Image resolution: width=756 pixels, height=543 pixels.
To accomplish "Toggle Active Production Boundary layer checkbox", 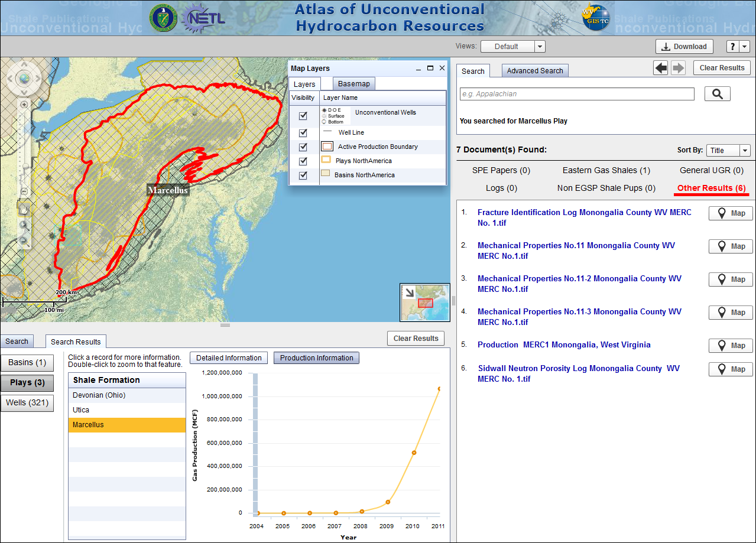I will pyautogui.click(x=303, y=147).
